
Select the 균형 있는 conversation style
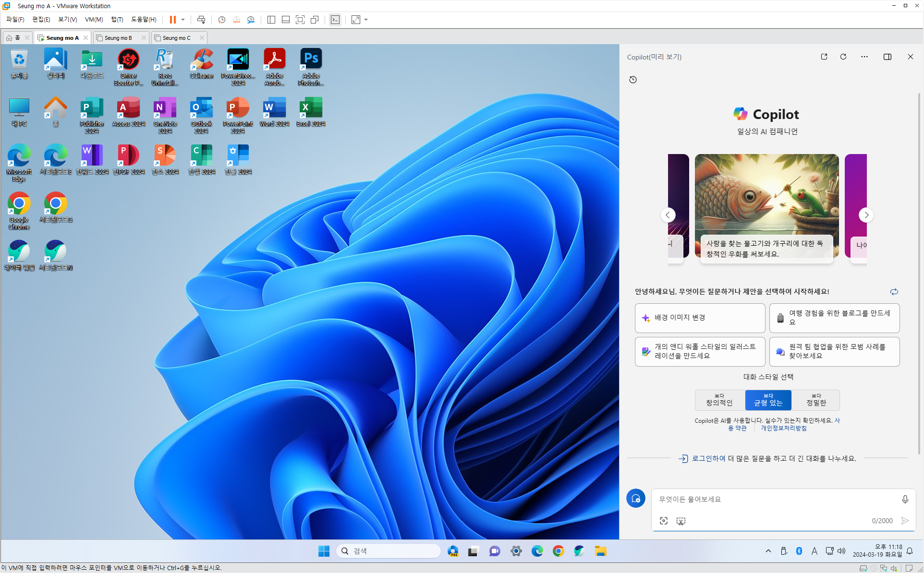[x=768, y=400]
